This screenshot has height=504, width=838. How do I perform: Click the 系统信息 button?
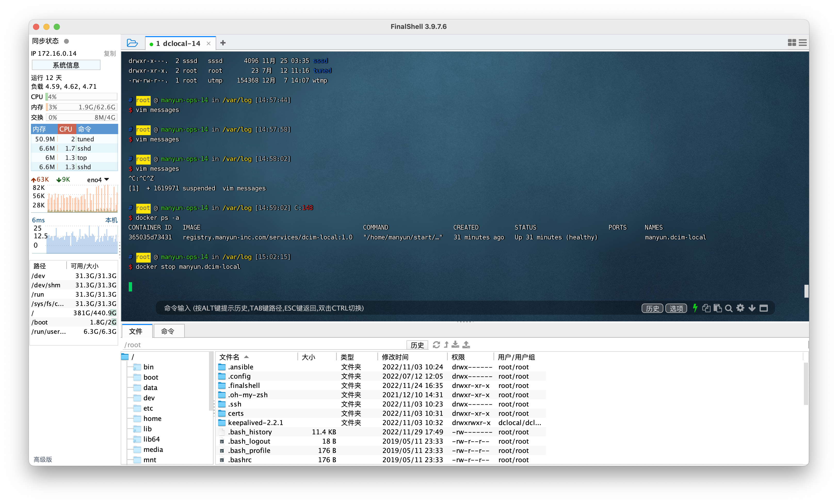(x=66, y=65)
